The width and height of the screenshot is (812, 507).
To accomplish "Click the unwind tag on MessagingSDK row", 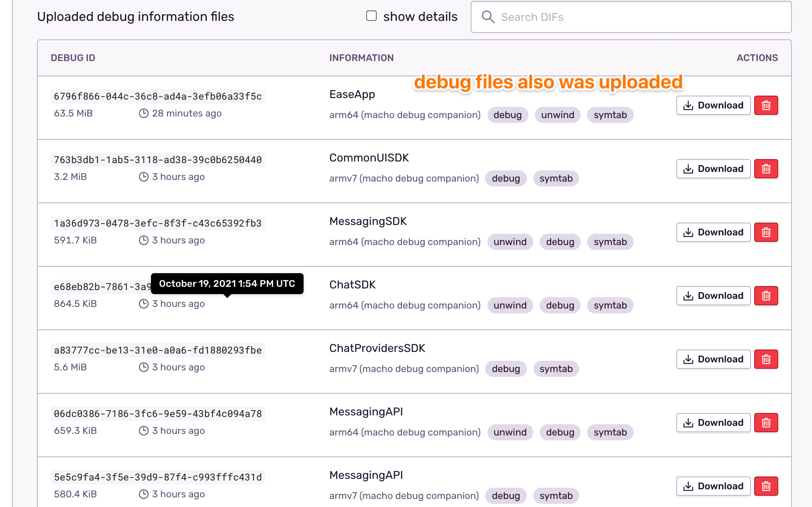I will tap(510, 241).
